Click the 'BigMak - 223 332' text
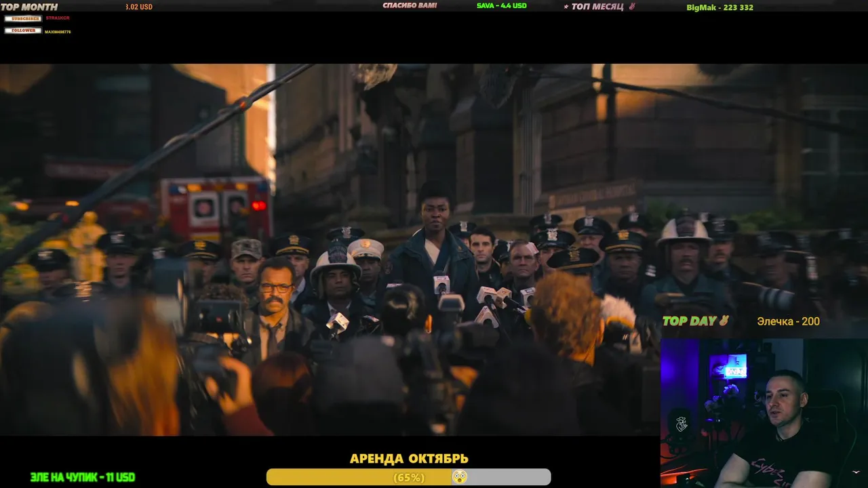 [x=720, y=7]
